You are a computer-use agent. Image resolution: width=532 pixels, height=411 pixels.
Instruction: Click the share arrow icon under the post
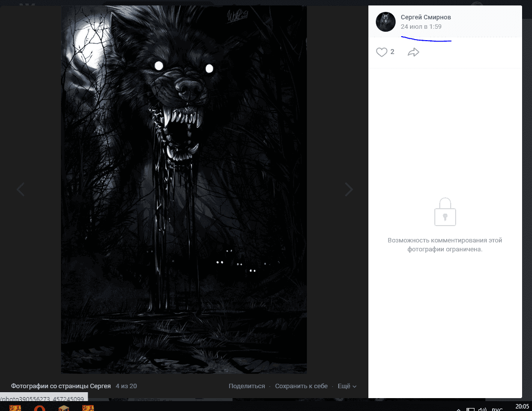click(x=413, y=52)
